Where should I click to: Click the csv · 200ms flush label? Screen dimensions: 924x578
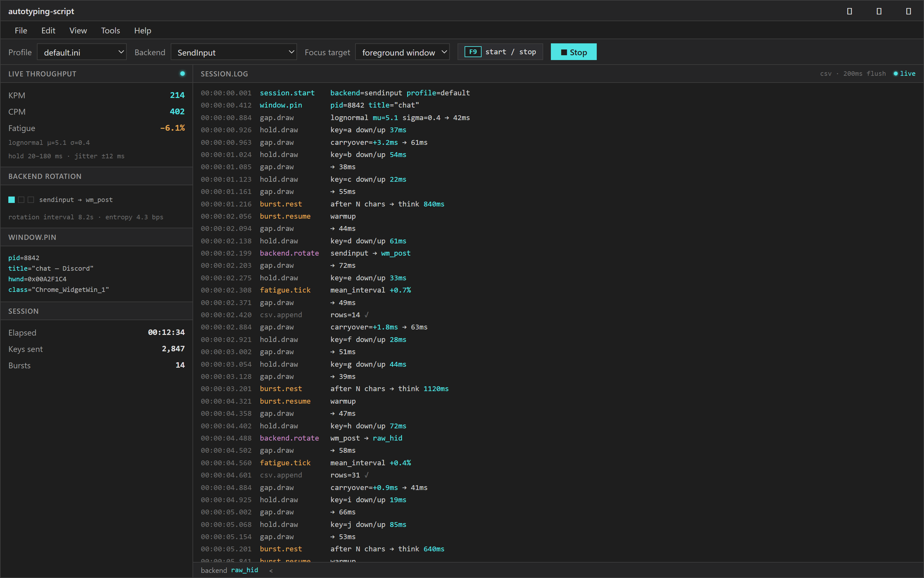[852, 74]
